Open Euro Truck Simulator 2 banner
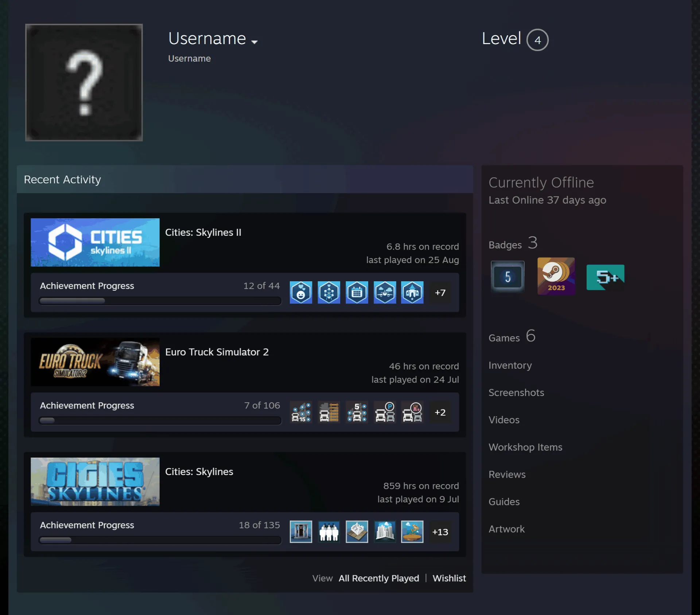This screenshot has height=615, width=700. point(95,362)
